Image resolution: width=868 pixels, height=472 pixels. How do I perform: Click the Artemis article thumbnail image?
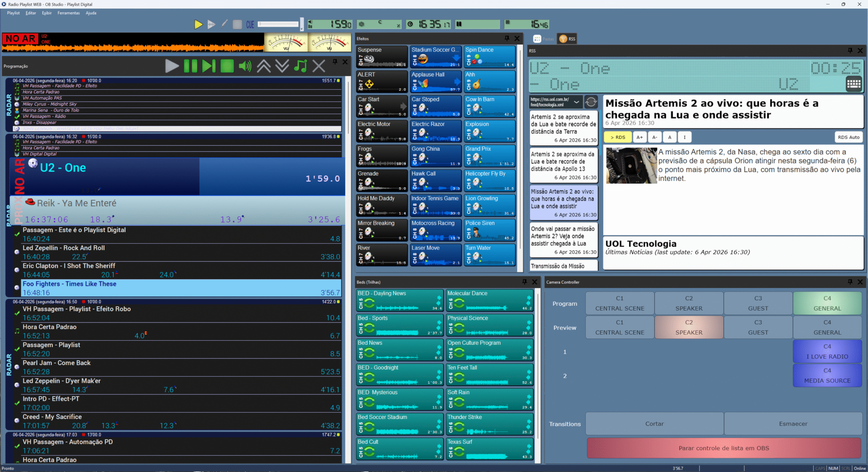[x=631, y=165]
